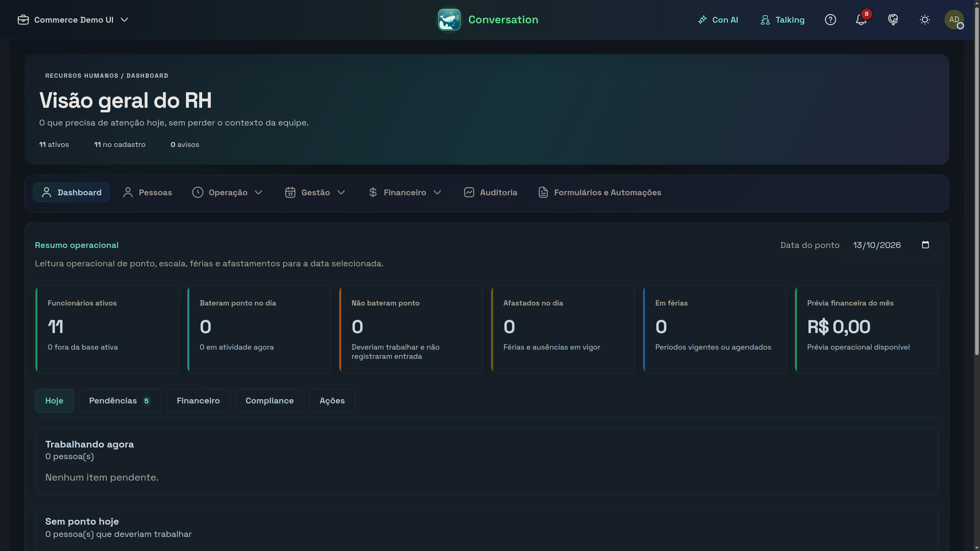
Task: Open Formulários e Automações tab
Action: 600,193
